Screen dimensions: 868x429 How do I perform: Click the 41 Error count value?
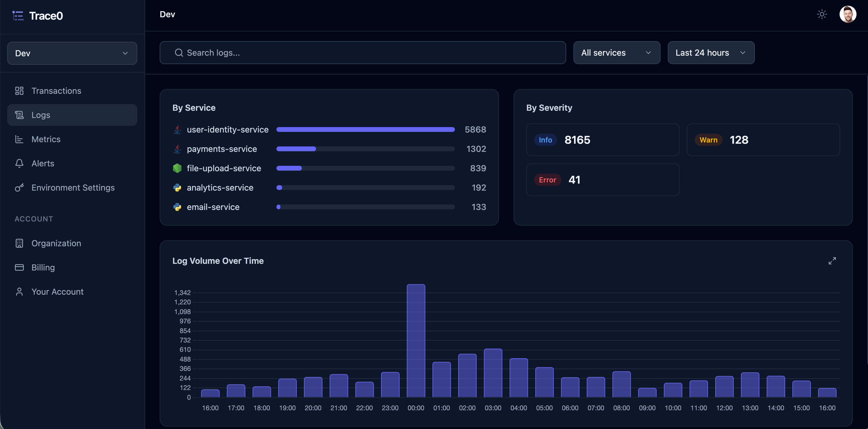pyautogui.click(x=574, y=180)
